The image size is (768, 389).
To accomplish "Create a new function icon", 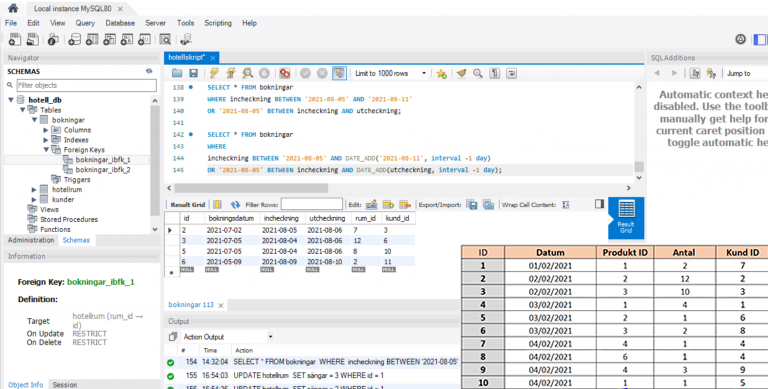I will (x=144, y=40).
